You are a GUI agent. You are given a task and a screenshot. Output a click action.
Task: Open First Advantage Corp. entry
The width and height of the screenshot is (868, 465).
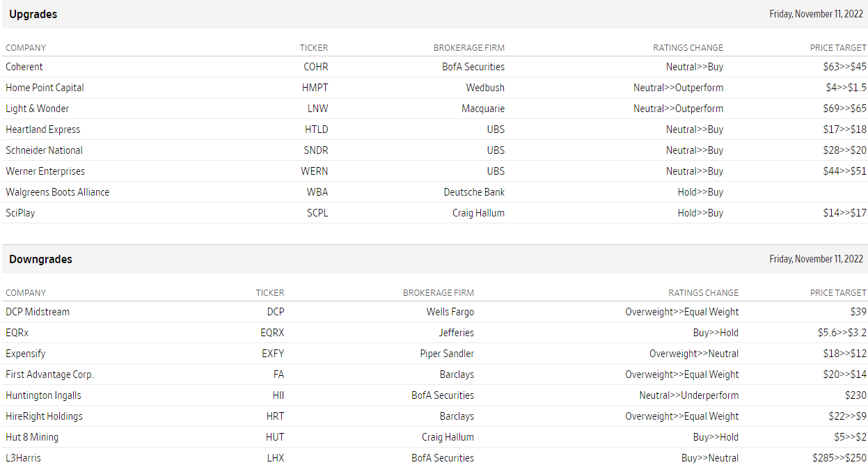[x=49, y=375]
